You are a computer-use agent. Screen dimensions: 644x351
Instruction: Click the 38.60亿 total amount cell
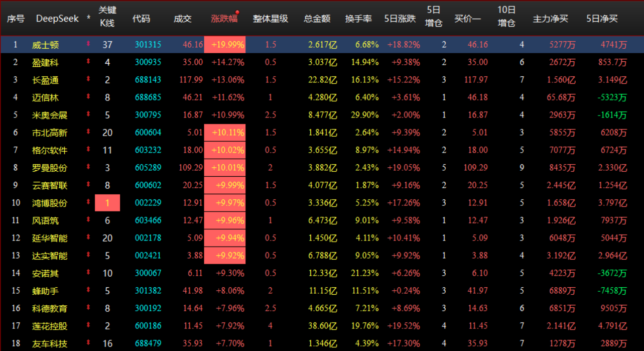point(322,326)
